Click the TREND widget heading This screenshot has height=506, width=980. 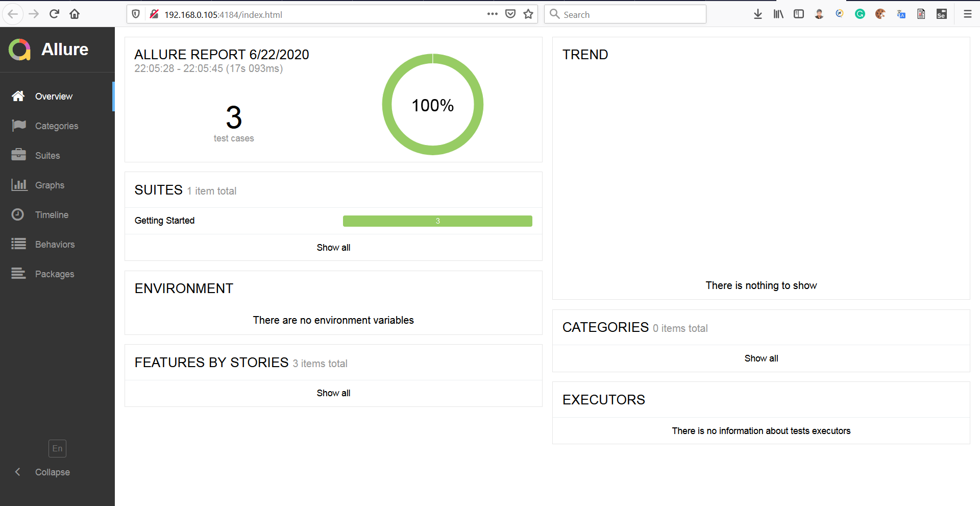point(585,55)
